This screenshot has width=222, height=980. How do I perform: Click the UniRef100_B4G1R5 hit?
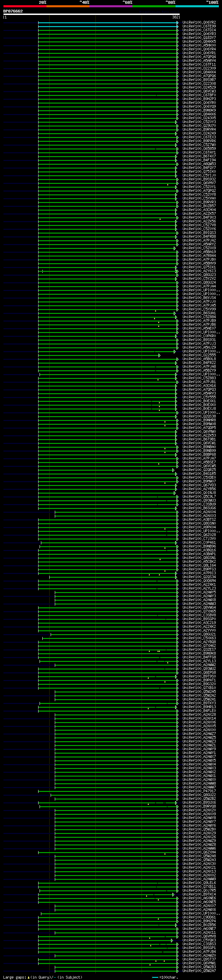tap(199, 474)
